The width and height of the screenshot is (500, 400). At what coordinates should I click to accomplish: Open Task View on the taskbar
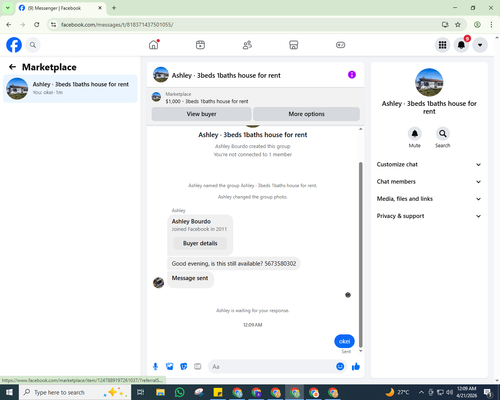[141, 392]
